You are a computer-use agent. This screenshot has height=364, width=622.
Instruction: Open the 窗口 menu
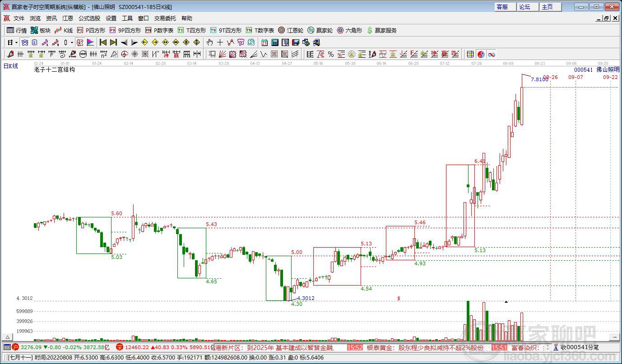pos(144,18)
